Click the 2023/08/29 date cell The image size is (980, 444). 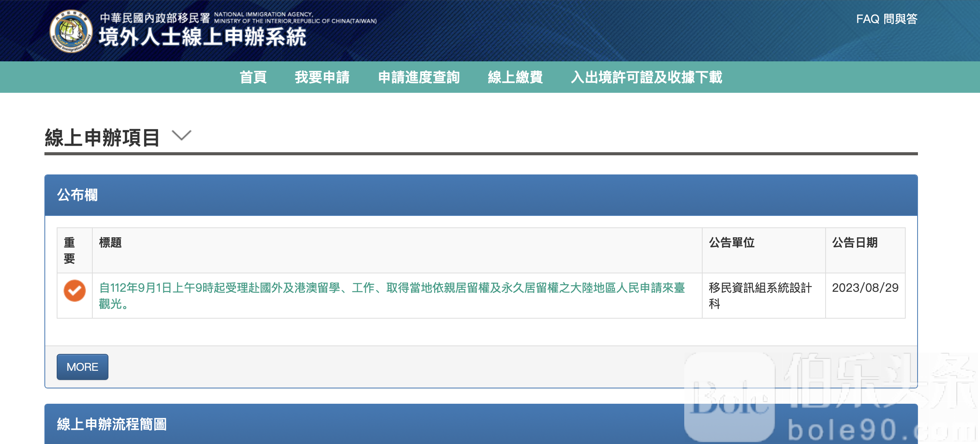[865, 288]
